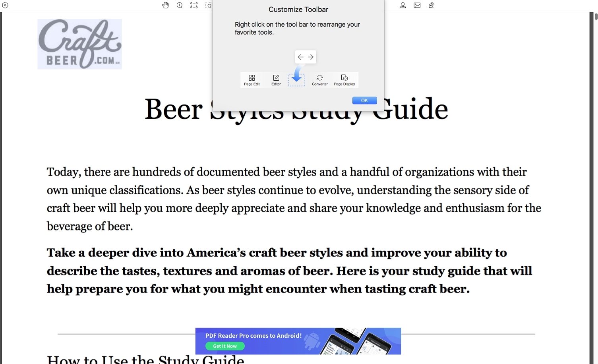Click the right arrow in the dialog illustration
This screenshot has height=364, width=598.
311,57
